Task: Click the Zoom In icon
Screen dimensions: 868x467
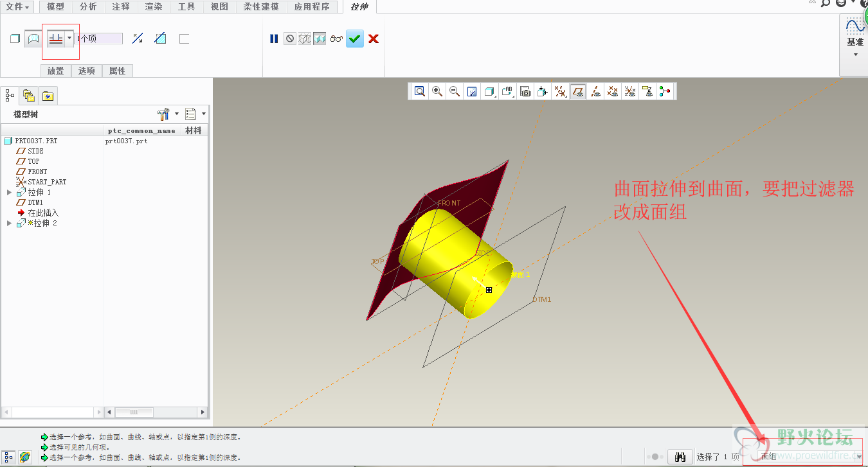Action: (437, 91)
